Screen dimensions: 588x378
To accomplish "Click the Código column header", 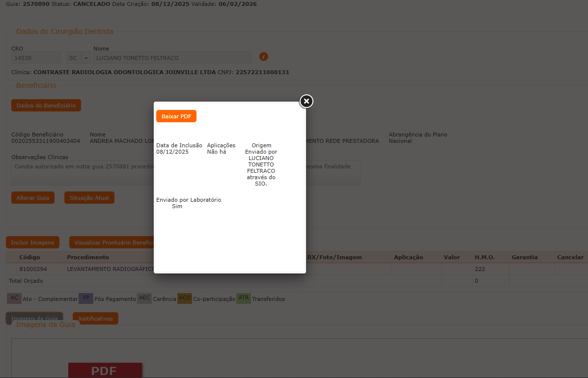I will [x=29, y=257].
